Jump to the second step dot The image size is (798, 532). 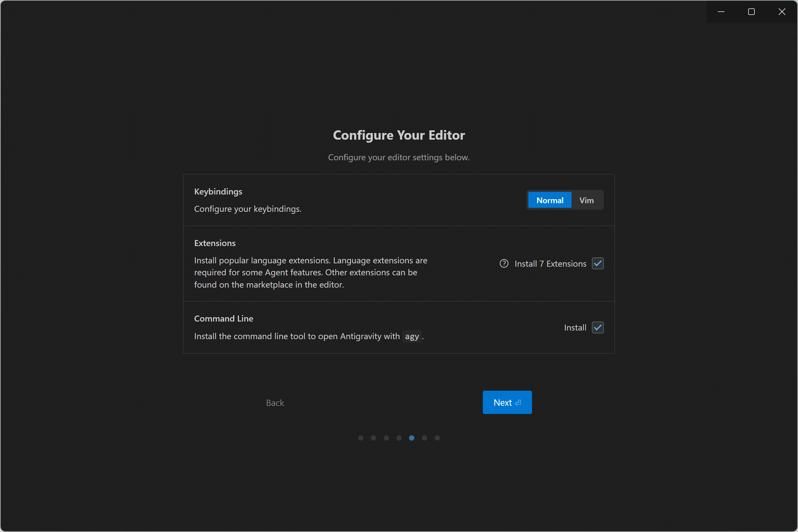click(373, 438)
